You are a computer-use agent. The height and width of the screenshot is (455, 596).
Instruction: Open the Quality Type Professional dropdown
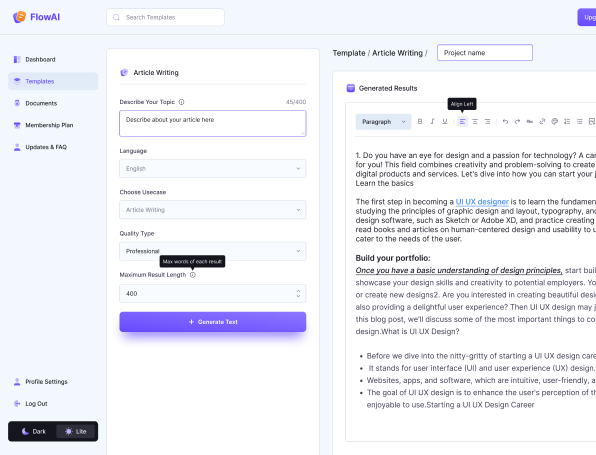tap(212, 251)
